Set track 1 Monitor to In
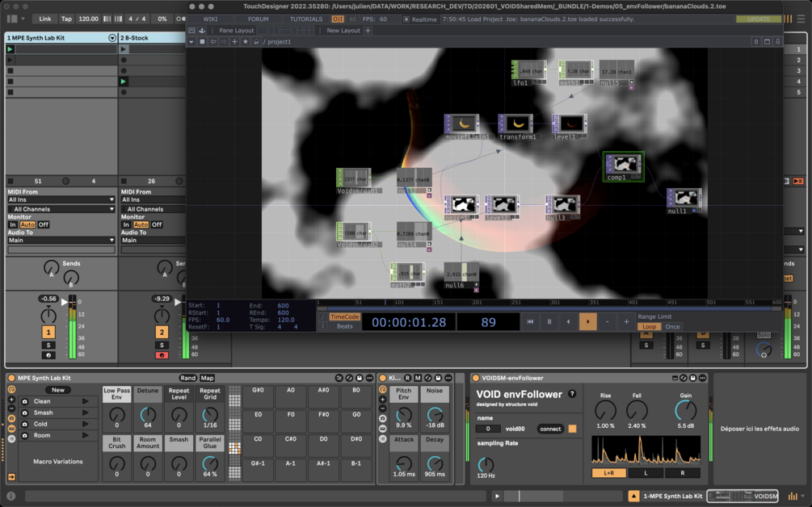This screenshot has width=812, height=507. tap(12, 224)
